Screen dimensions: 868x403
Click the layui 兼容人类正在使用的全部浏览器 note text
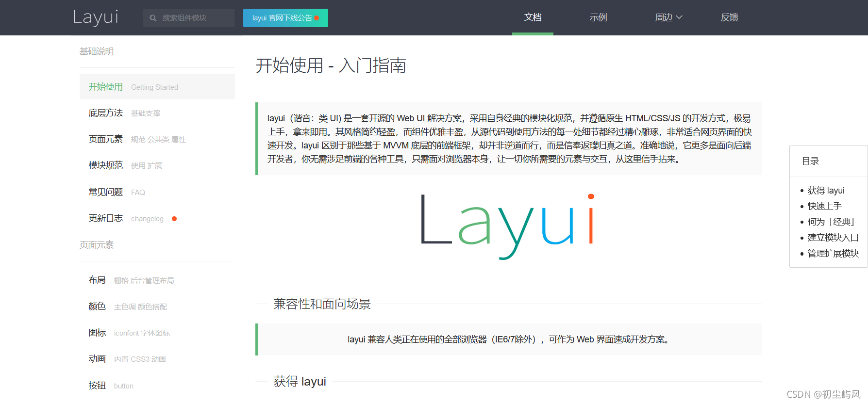pos(510,339)
